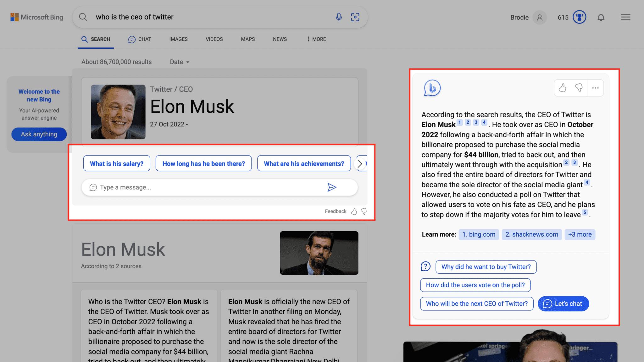
Task: Expand the +3 more sources
Action: 580,234
